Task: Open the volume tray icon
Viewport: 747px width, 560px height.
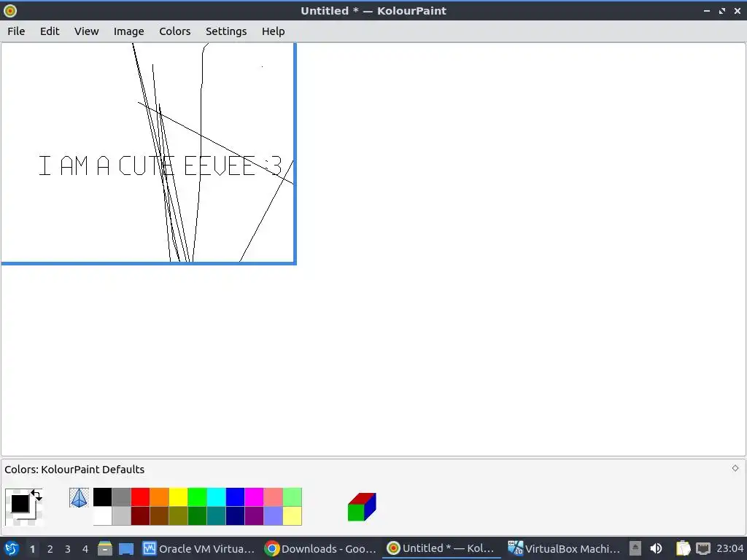Action: tap(656, 548)
